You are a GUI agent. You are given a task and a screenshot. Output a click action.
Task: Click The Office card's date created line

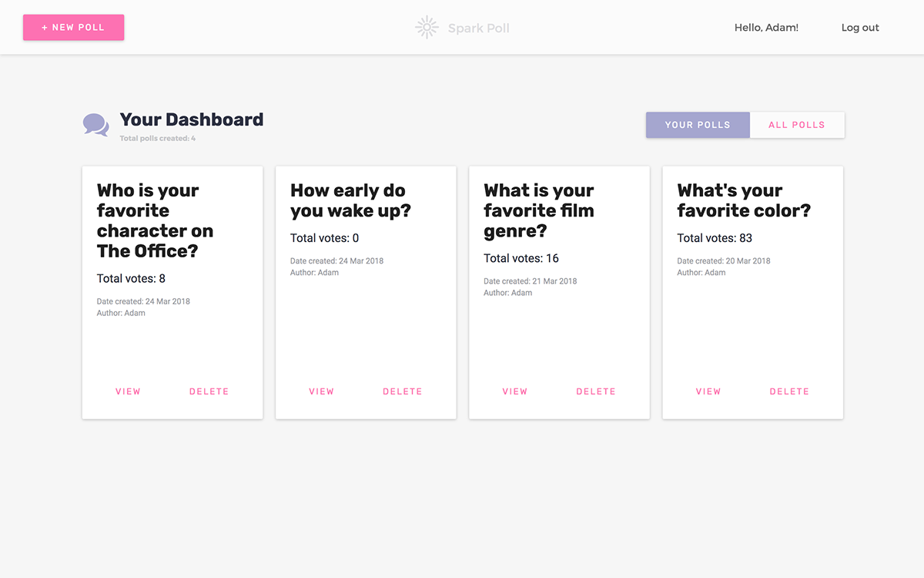click(x=144, y=301)
